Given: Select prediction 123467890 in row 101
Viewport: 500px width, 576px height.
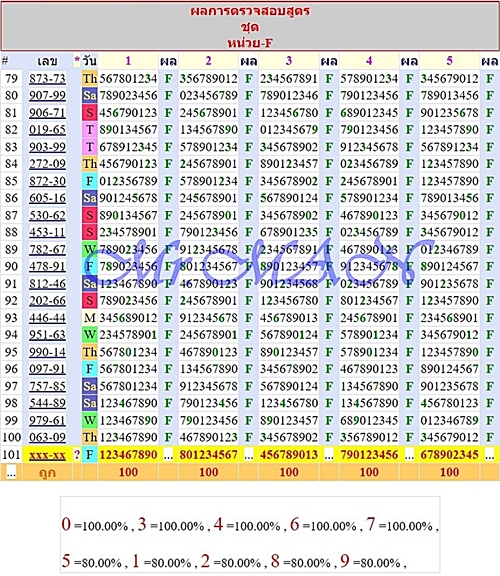Looking at the screenshot, I should (x=128, y=455).
